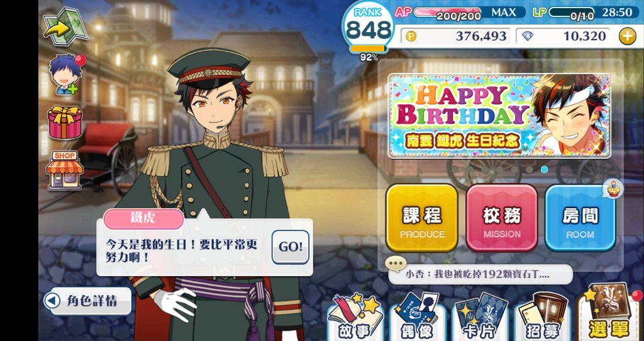This screenshot has width=644, height=341.
Task: Select the 校務 MISSION button
Action: (501, 218)
